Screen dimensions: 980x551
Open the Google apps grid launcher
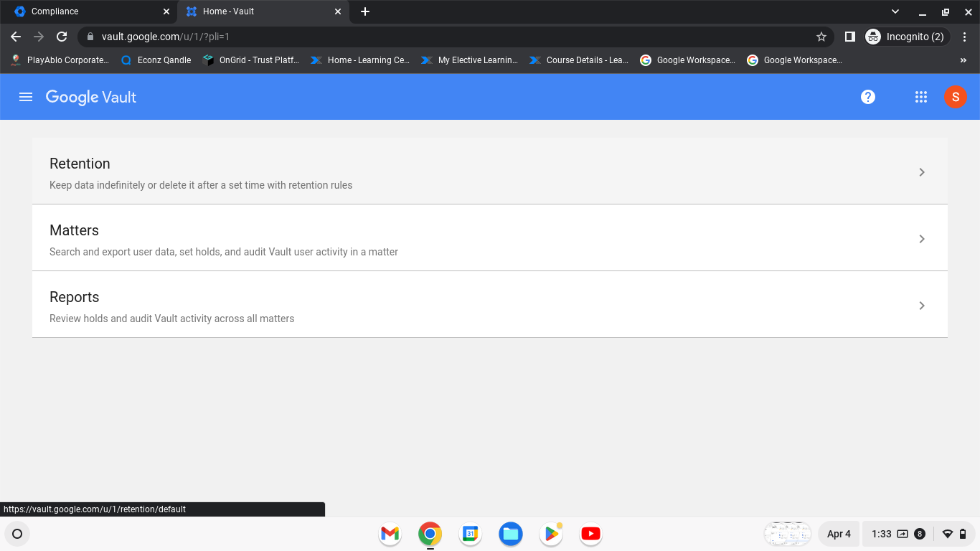921,97
